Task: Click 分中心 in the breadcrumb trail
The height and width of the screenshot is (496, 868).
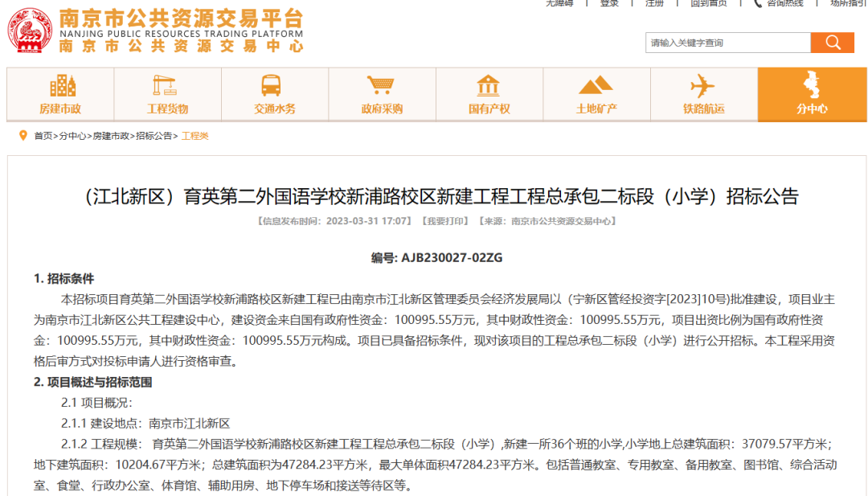Action: pyautogui.click(x=72, y=137)
